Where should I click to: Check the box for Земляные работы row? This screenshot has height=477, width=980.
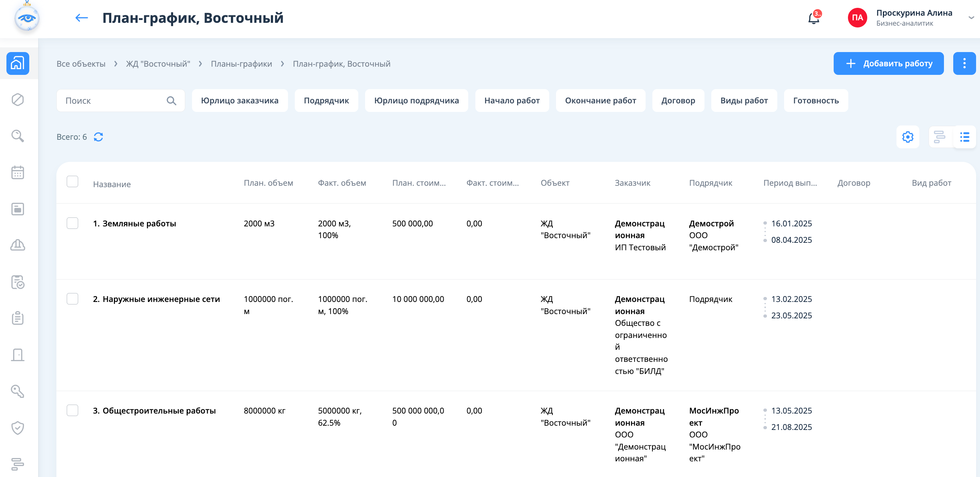[x=72, y=223]
